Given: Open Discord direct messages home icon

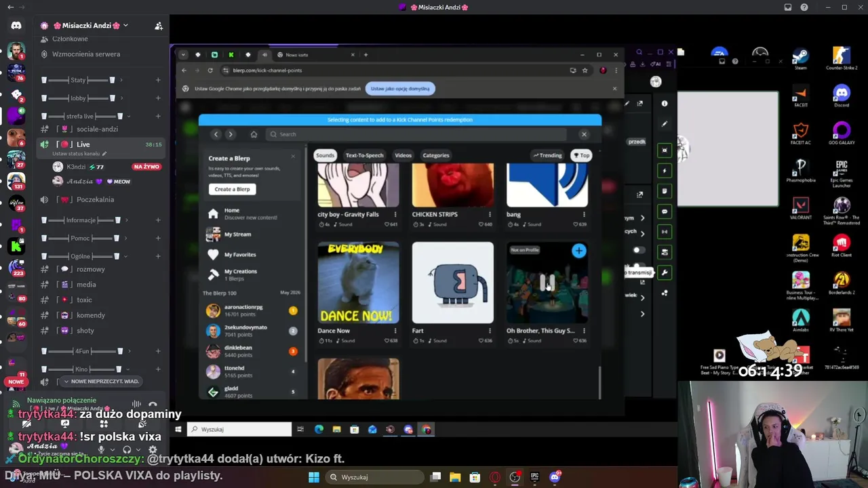Looking at the screenshot, I should [x=16, y=26].
